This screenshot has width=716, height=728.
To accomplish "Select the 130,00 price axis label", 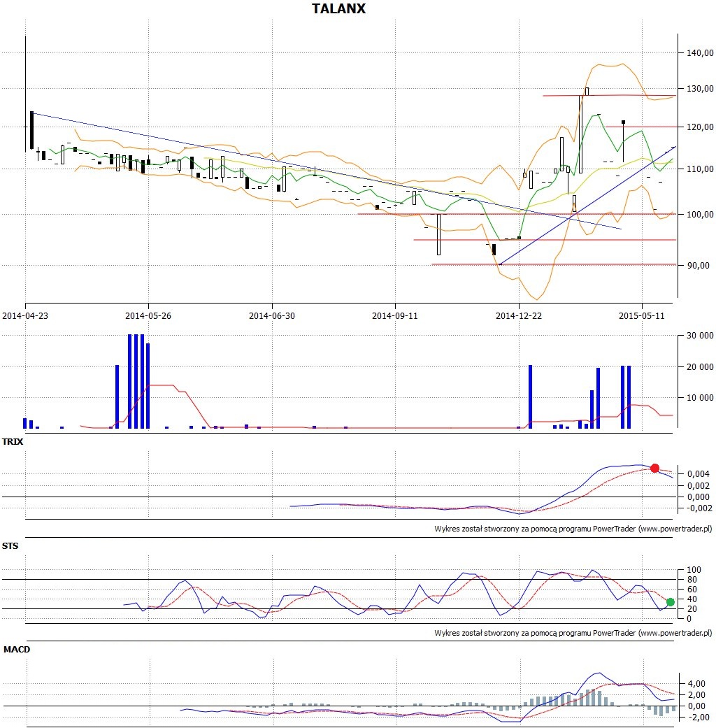I will pyautogui.click(x=700, y=89).
